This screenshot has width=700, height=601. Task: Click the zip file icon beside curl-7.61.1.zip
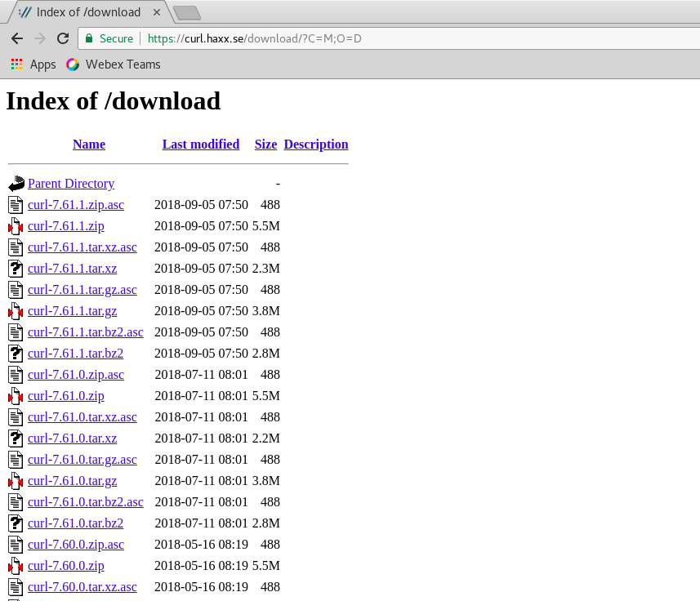tap(16, 226)
